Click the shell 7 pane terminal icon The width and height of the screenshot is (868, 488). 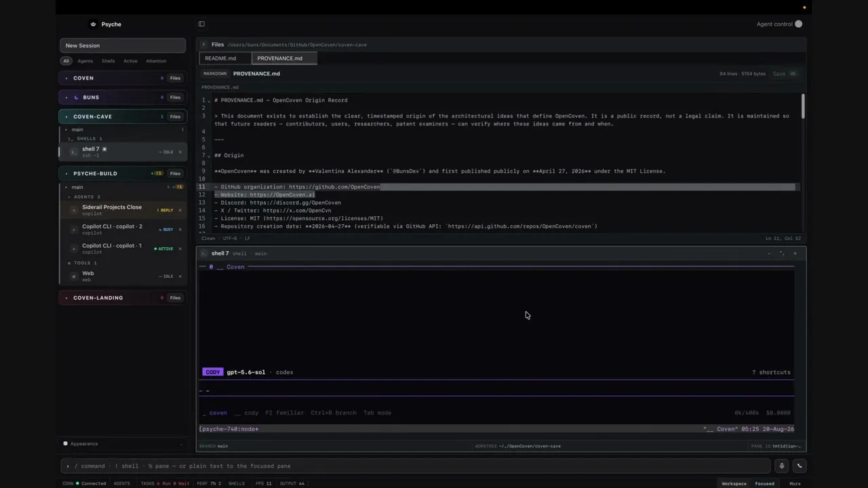coord(204,253)
